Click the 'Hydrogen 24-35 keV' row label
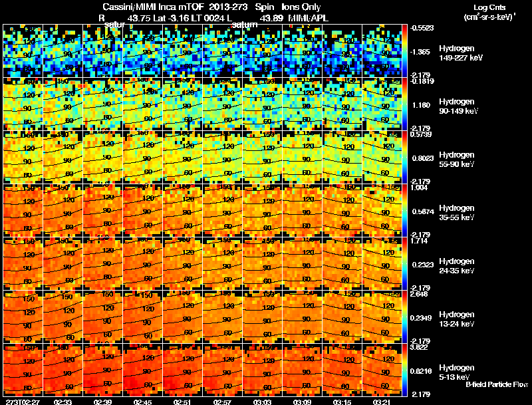Screen dimensions: 532x405 tap(457, 266)
